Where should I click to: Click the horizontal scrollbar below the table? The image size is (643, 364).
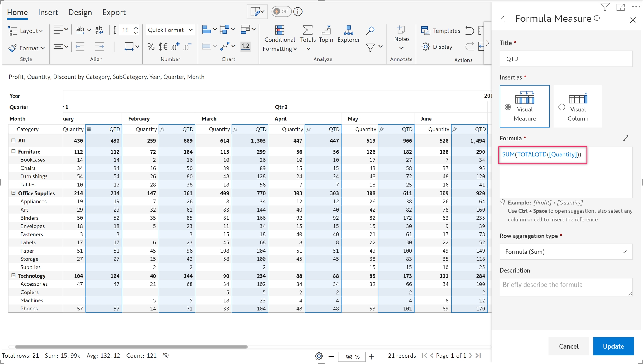click(131, 347)
